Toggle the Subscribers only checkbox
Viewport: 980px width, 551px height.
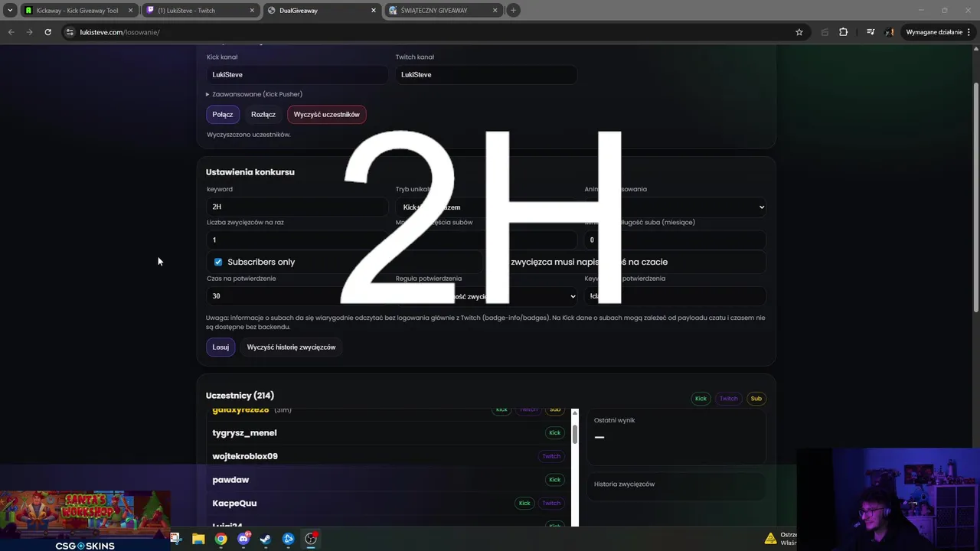(x=218, y=262)
